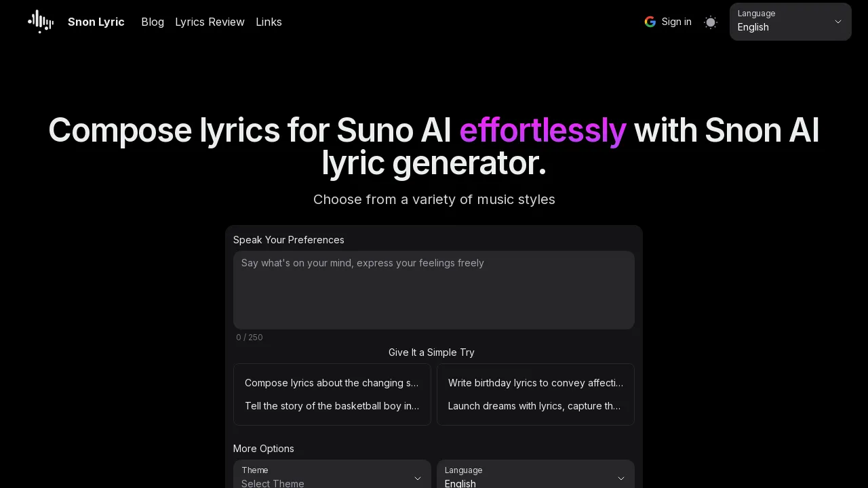Click the Google G icon beside Sign in
868x488 pixels.
(x=650, y=22)
